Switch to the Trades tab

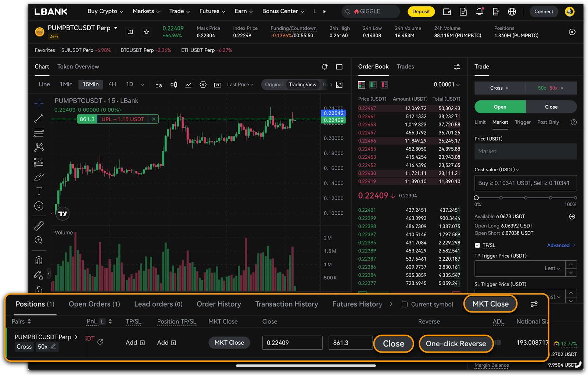(405, 67)
